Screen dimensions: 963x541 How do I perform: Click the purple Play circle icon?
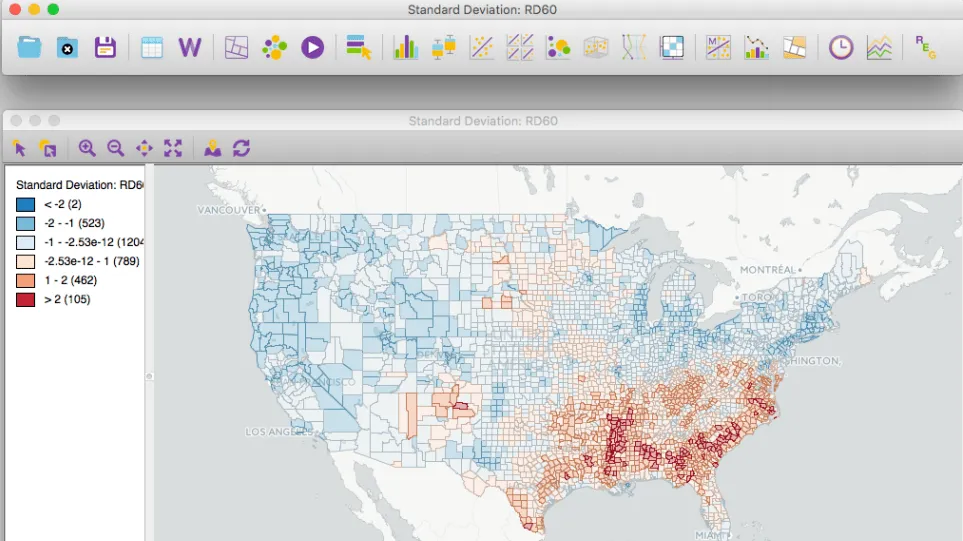pyautogui.click(x=312, y=47)
